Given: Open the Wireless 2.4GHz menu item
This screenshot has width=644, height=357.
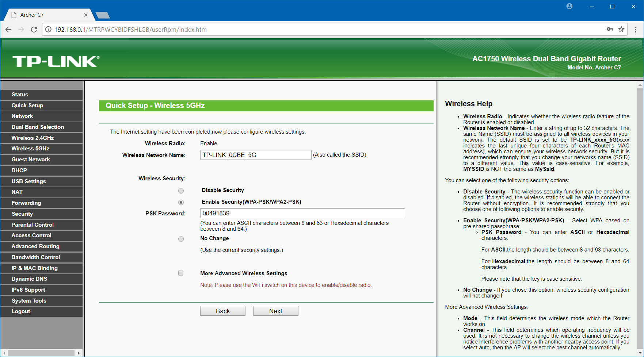Looking at the screenshot, I should (42, 138).
